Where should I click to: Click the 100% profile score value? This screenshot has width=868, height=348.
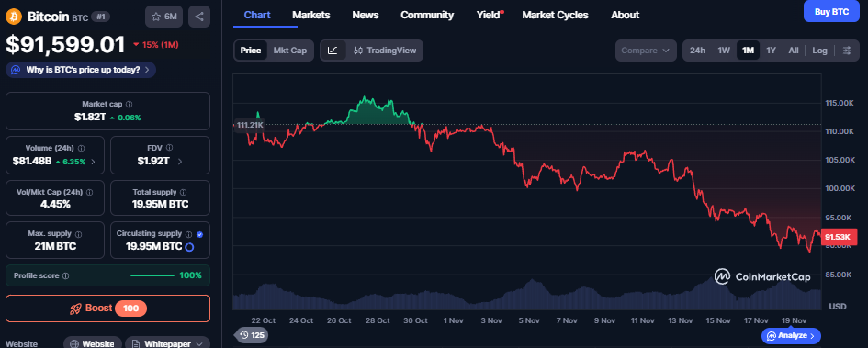(x=190, y=275)
